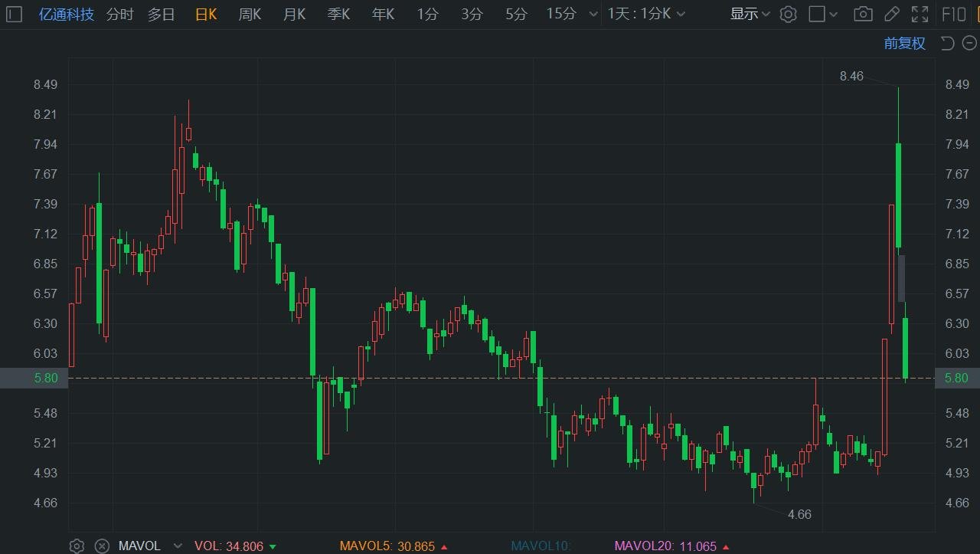This screenshot has height=554, width=980.
Task: Click the dashed 5.80 current price line
Action: (501, 378)
